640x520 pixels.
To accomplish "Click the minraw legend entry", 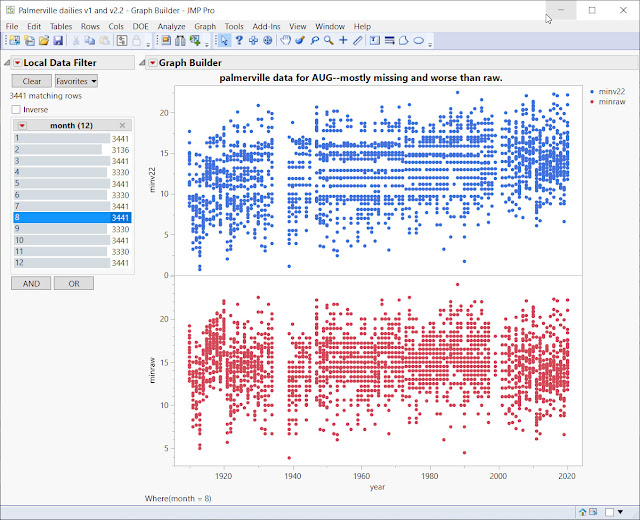I will (x=608, y=102).
